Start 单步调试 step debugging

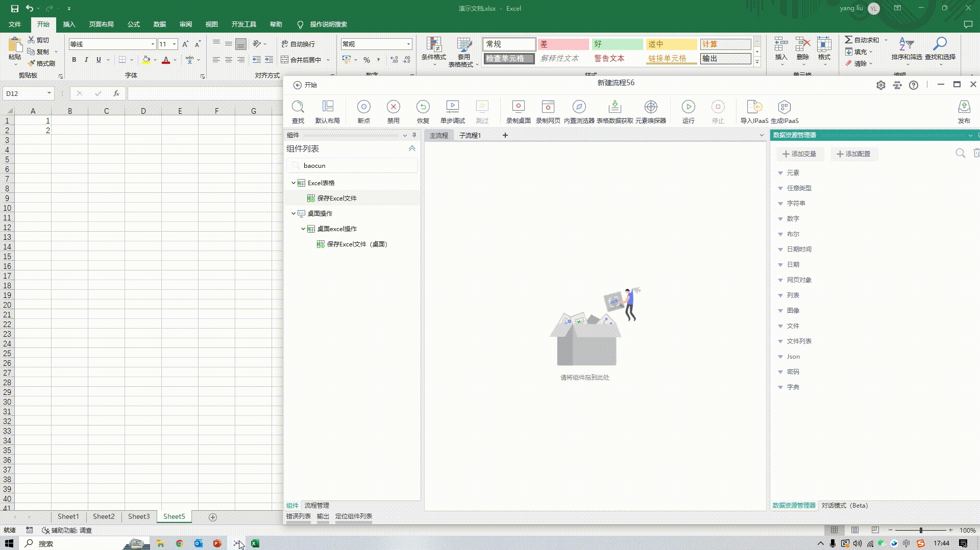tap(452, 107)
